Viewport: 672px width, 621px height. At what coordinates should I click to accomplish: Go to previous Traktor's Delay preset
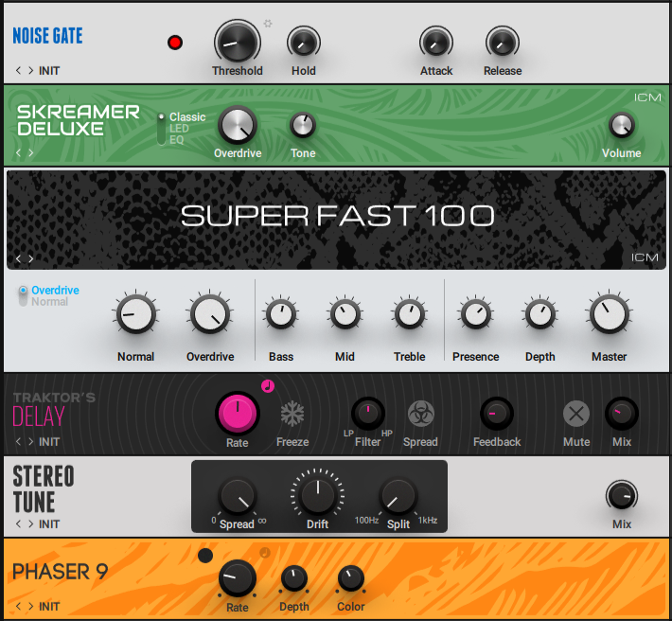(18, 441)
